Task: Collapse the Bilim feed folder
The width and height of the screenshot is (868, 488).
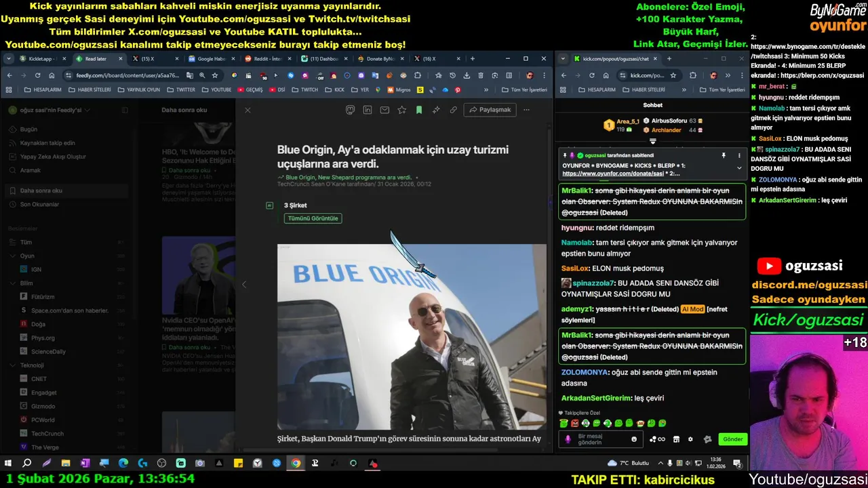Action: [12, 283]
